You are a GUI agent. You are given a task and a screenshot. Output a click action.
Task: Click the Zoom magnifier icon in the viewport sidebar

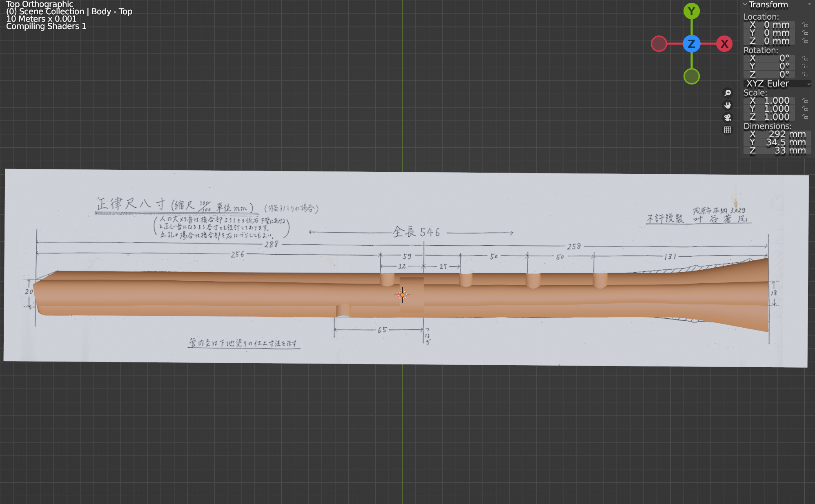coord(728,93)
